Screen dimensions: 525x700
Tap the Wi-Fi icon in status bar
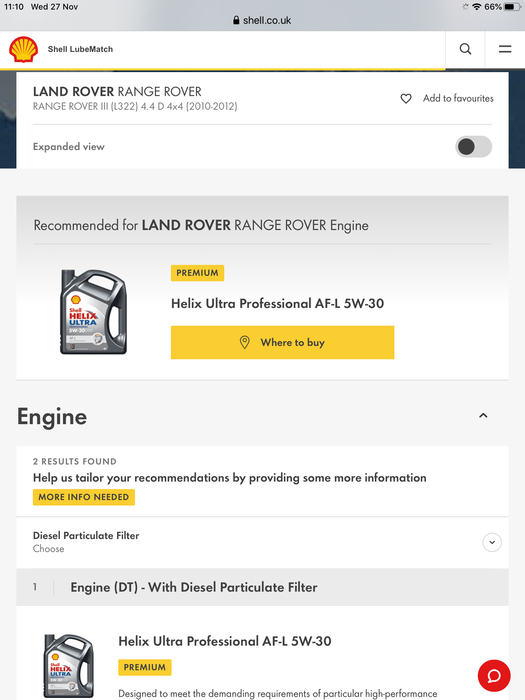tap(476, 7)
